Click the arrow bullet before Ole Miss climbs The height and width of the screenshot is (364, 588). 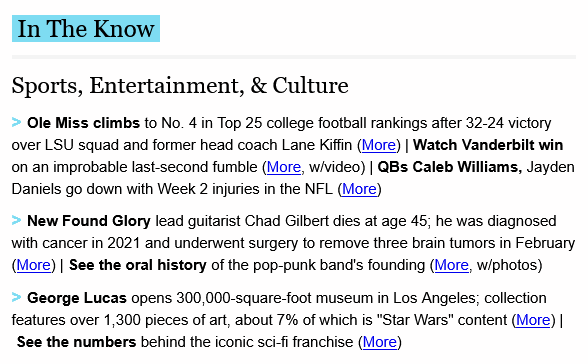tap(16, 122)
